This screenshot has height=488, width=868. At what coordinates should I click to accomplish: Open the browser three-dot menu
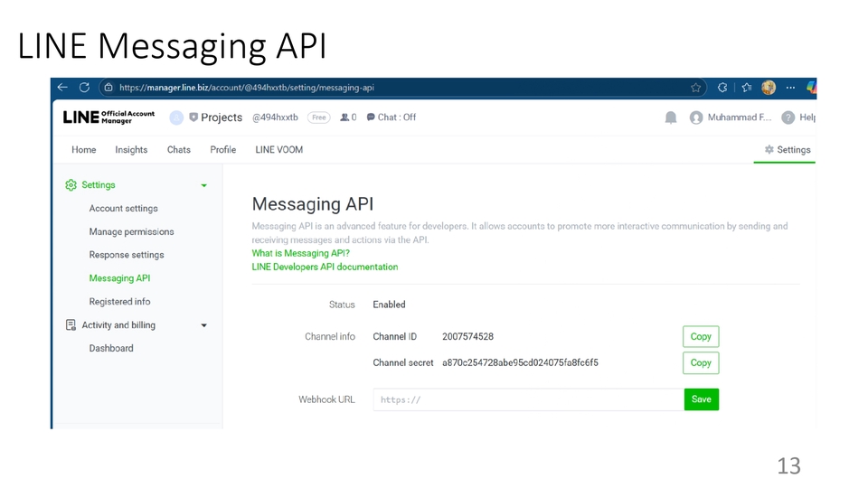[x=790, y=88]
